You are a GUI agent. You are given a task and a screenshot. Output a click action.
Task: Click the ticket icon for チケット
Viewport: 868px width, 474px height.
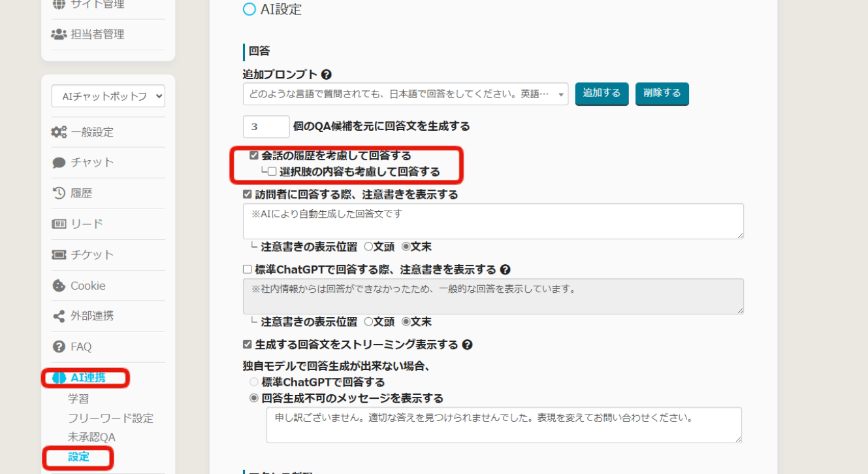[59, 254]
